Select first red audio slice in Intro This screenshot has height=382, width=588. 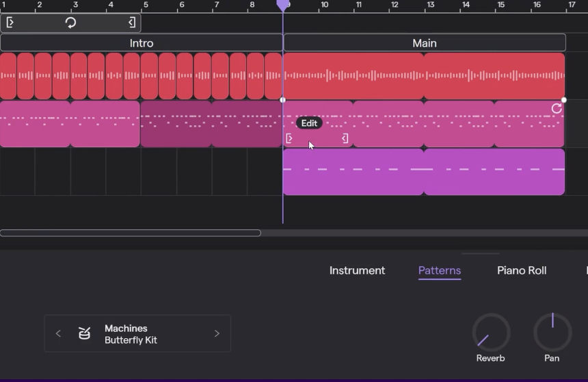pyautogui.click(x=8, y=76)
